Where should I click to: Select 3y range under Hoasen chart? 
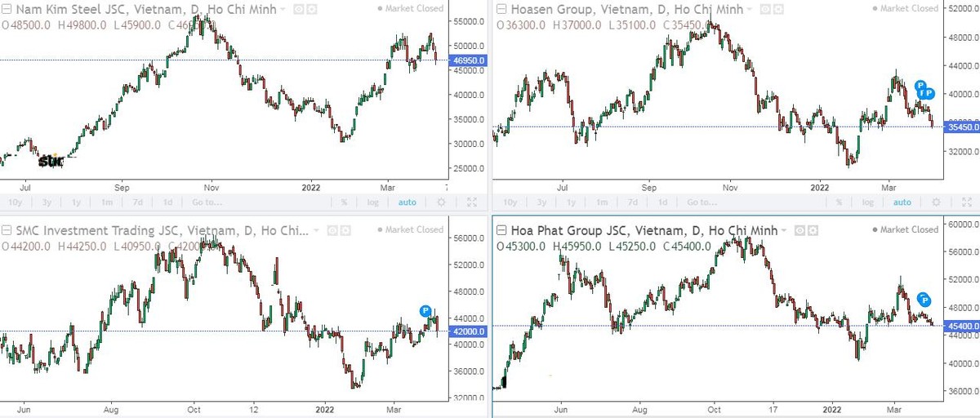(x=540, y=202)
